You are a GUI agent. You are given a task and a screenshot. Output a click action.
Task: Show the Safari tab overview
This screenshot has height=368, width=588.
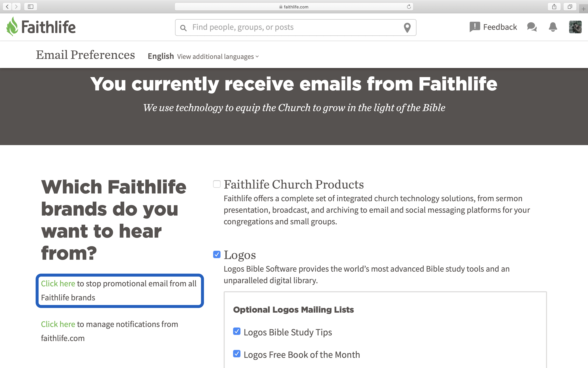coord(570,7)
